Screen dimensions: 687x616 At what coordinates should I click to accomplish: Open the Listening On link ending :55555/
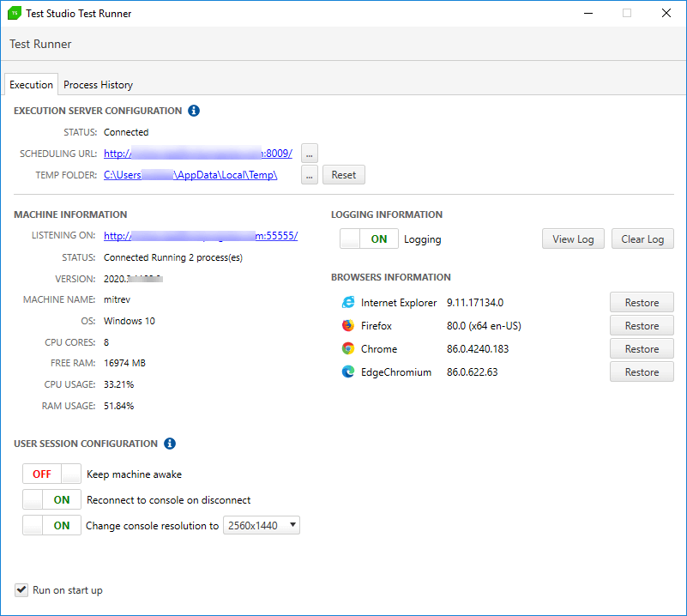click(201, 236)
